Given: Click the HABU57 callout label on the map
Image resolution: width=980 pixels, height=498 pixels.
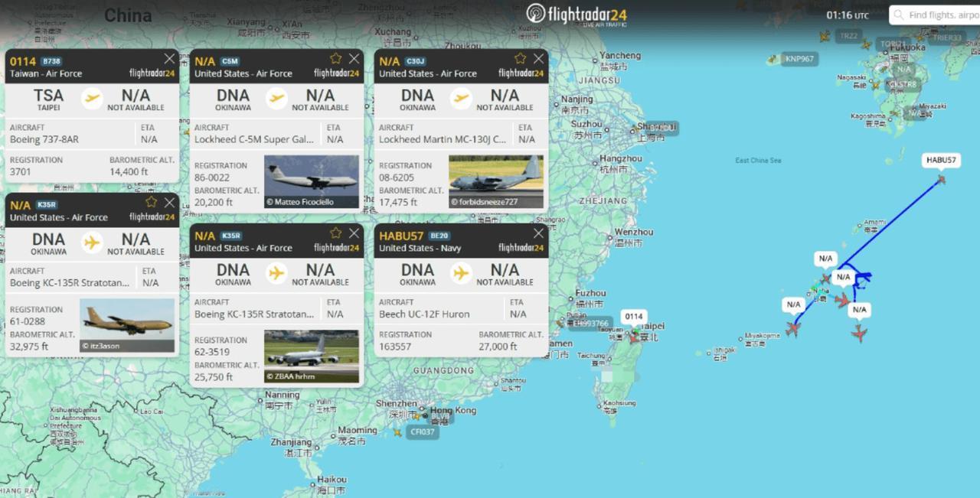Looking at the screenshot, I should tap(941, 160).
